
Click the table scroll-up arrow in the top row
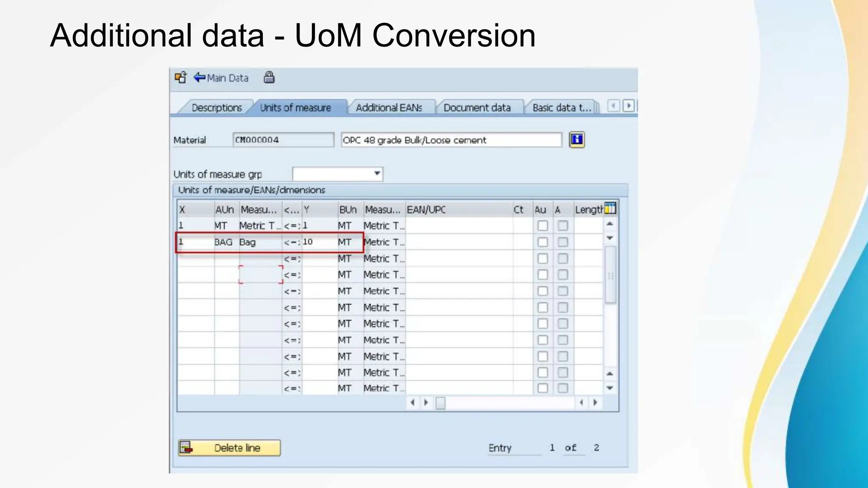(610, 224)
